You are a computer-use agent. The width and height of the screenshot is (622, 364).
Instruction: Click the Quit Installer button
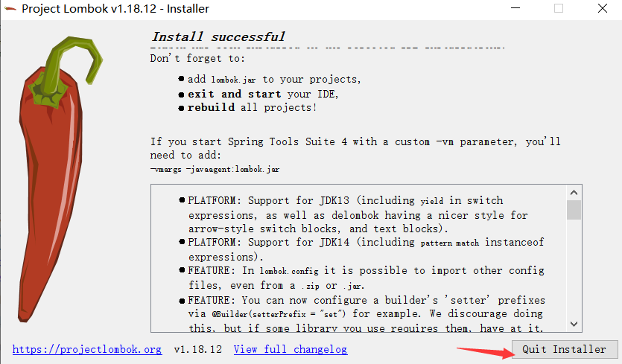pos(565,349)
